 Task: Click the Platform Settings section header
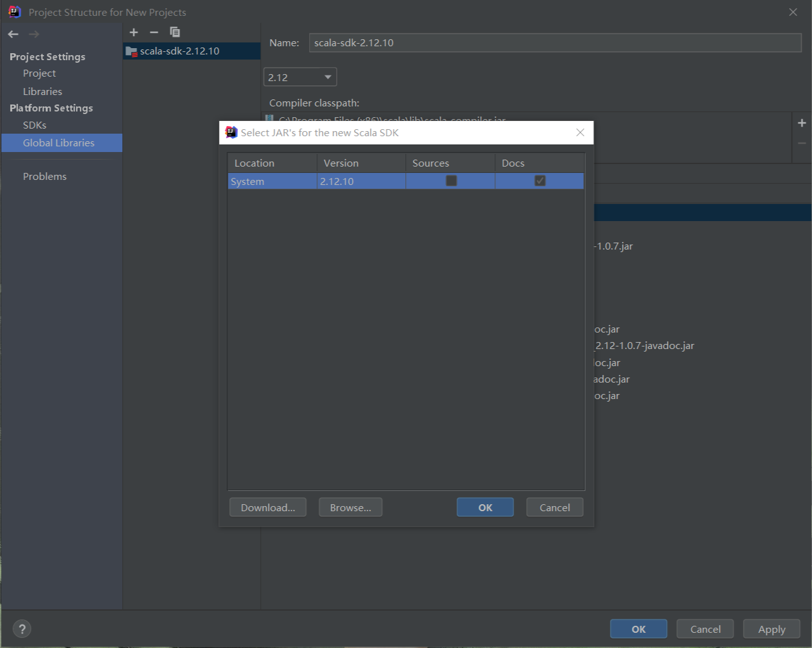(51, 108)
